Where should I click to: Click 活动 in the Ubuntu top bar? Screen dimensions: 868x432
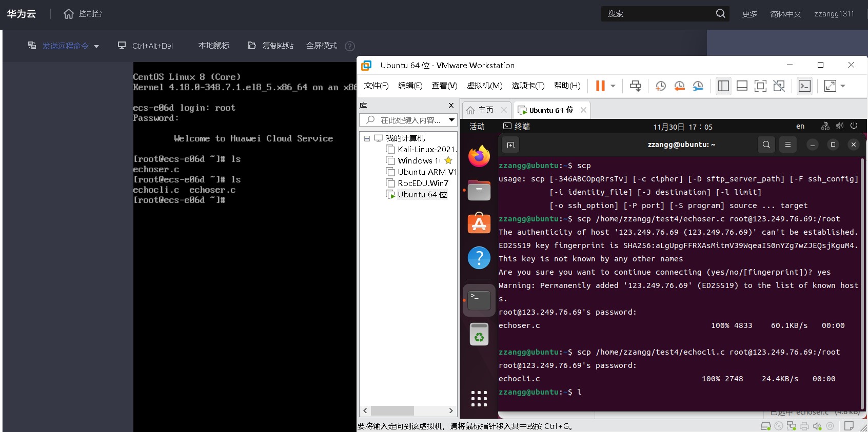pos(477,127)
